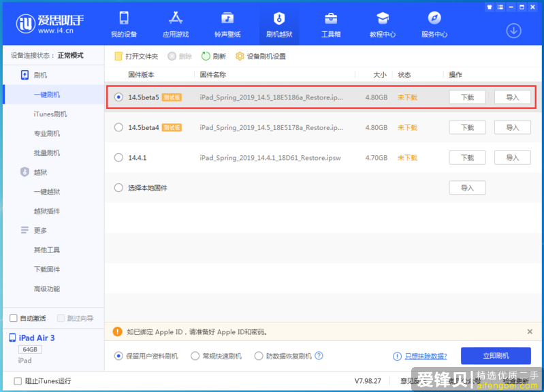Image resolution: width=544 pixels, height=392 pixels.
Task: Open 服务中心 (Service Center) tab
Action: (434, 24)
